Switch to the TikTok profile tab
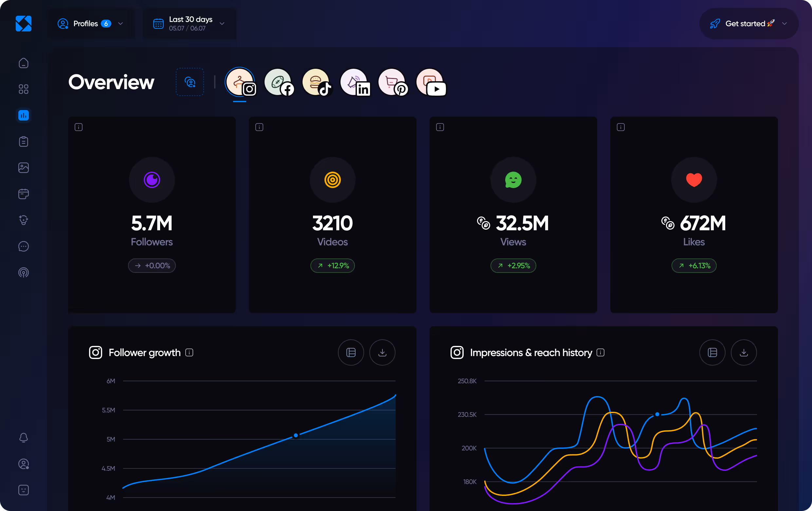 [x=316, y=82]
